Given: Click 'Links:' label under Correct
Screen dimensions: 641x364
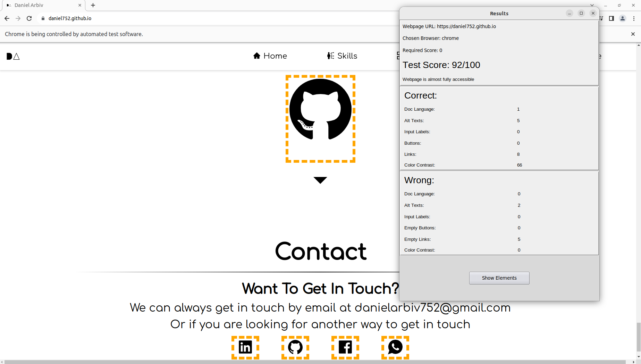Looking at the screenshot, I should [x=410, y=154].
